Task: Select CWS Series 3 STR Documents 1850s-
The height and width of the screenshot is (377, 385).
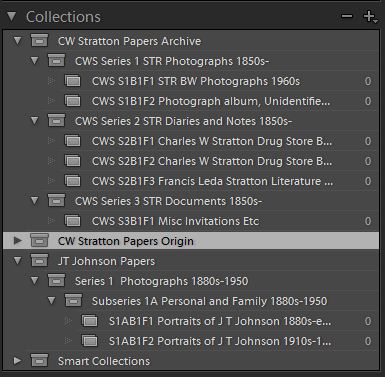Action: (168, 201)
